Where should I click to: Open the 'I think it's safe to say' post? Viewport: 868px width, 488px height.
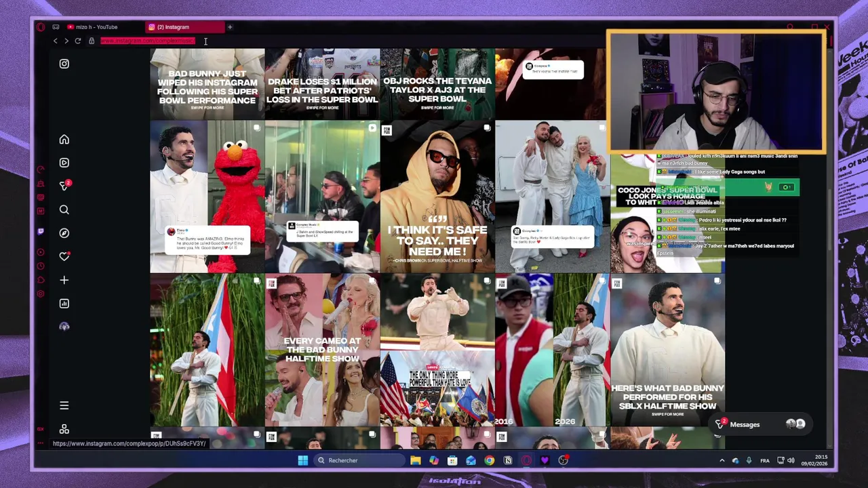437,197
